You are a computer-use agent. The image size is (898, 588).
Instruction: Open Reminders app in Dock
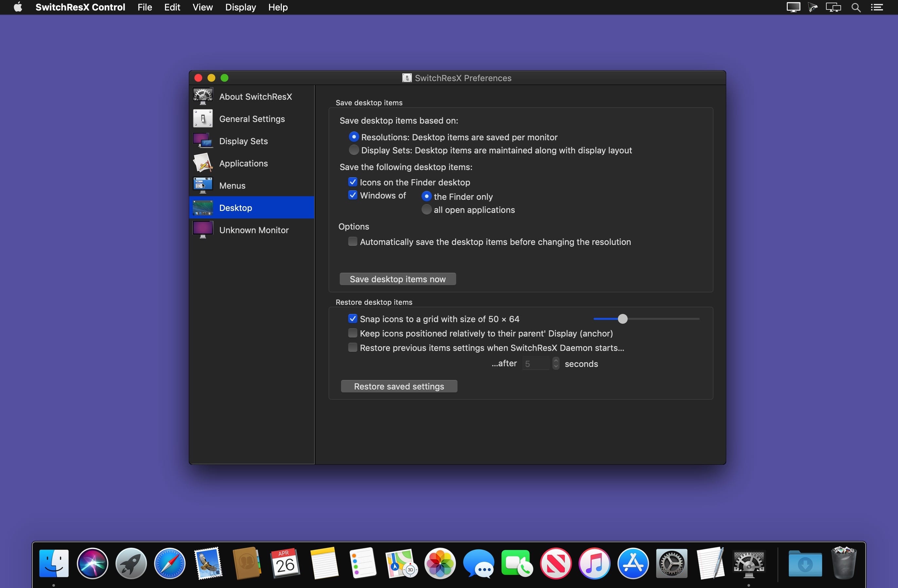pyautogui.click(x=363, y=563)
